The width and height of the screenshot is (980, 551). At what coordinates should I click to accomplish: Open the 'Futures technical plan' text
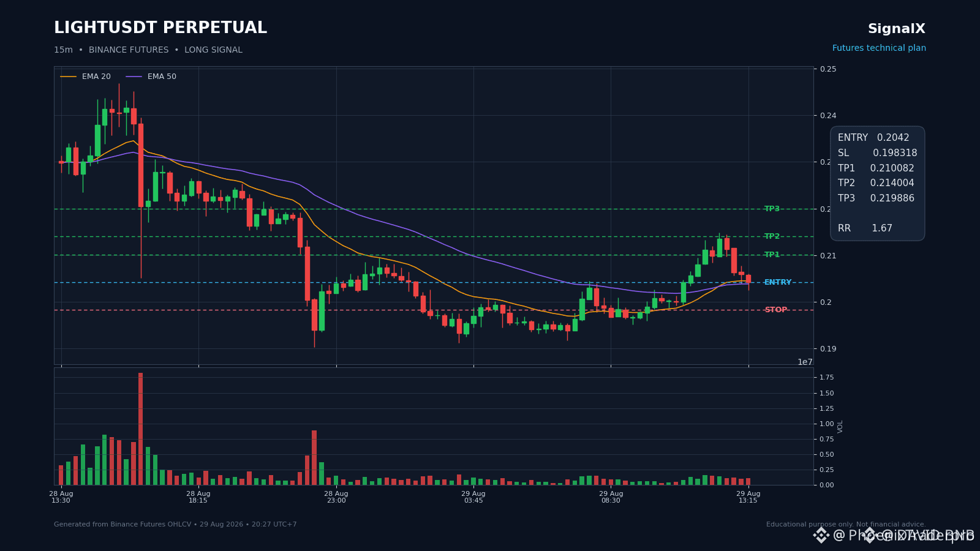[879, 48]
